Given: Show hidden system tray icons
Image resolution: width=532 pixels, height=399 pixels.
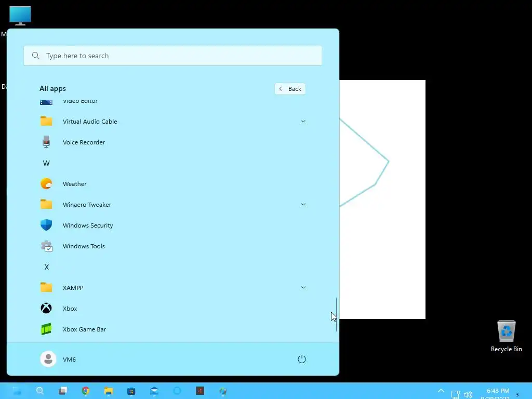Looking at the screenshot, I should 441,391.
